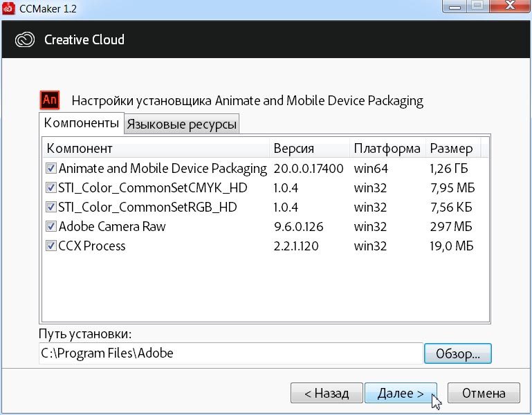Uncheck the Adobe Camera Raw checkbox

(51, 226)
